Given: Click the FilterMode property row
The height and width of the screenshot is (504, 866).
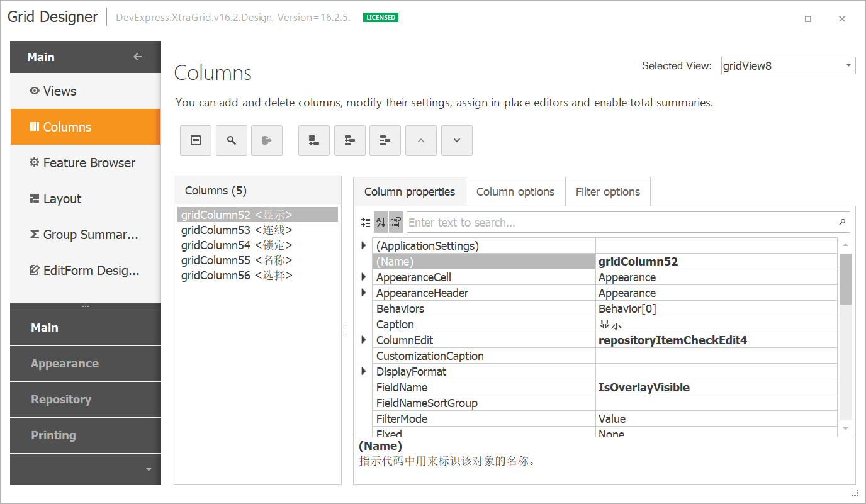Looking at the screenshot, I should click(605, 418).
